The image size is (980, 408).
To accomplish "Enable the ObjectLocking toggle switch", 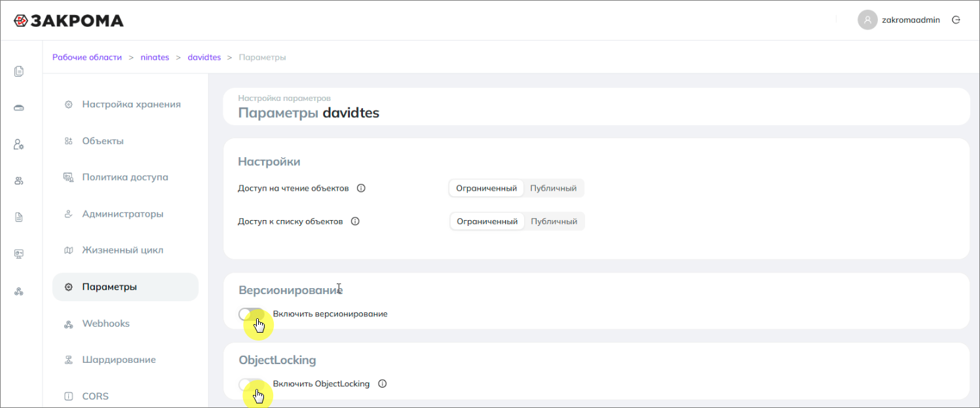I will click(252, 384).
